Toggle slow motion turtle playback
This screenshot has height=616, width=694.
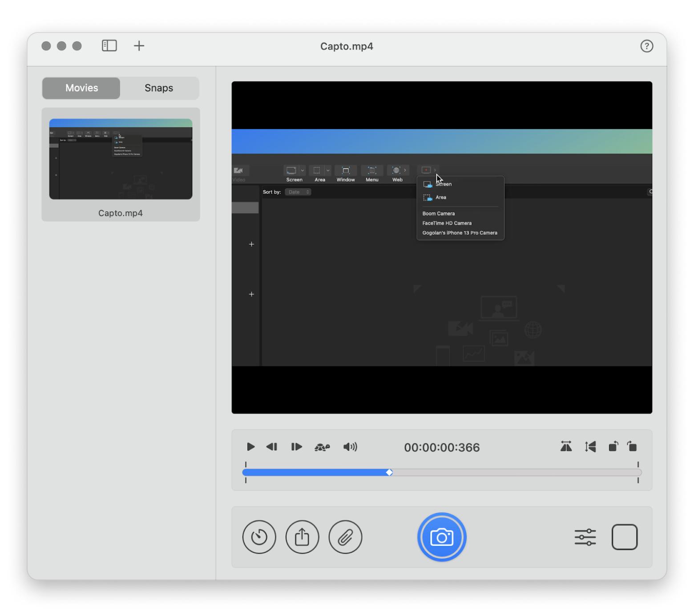pos(322,447)
